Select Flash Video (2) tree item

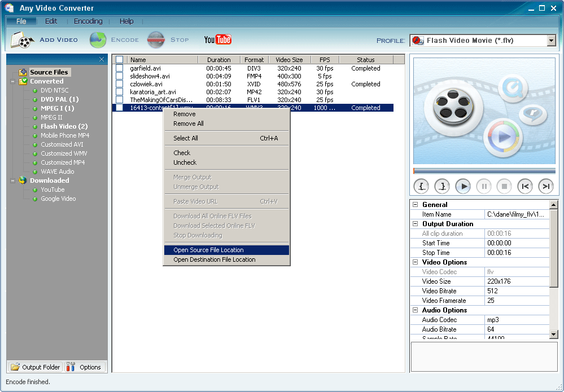click(64, 126)
